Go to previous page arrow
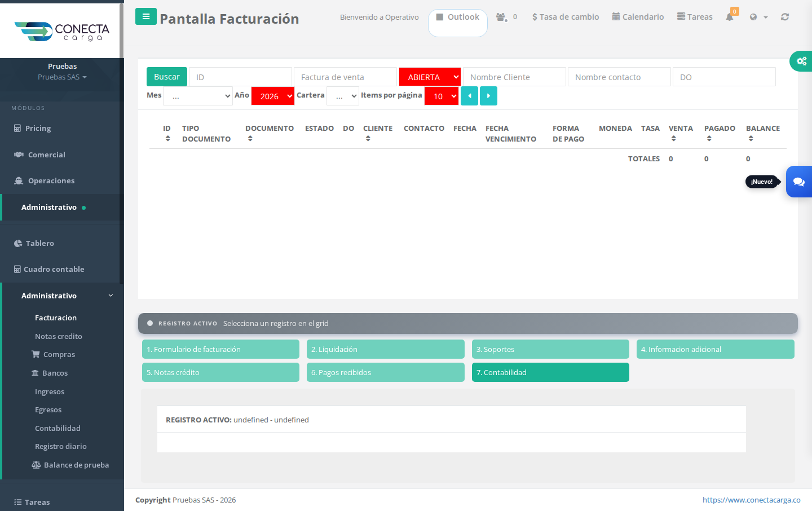812x511 pixels. coord(469,96)
